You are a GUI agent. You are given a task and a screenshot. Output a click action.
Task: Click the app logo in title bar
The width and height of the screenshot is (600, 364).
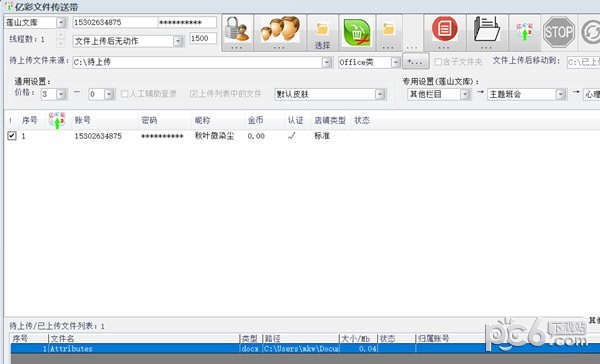click(x=8, y=7)
